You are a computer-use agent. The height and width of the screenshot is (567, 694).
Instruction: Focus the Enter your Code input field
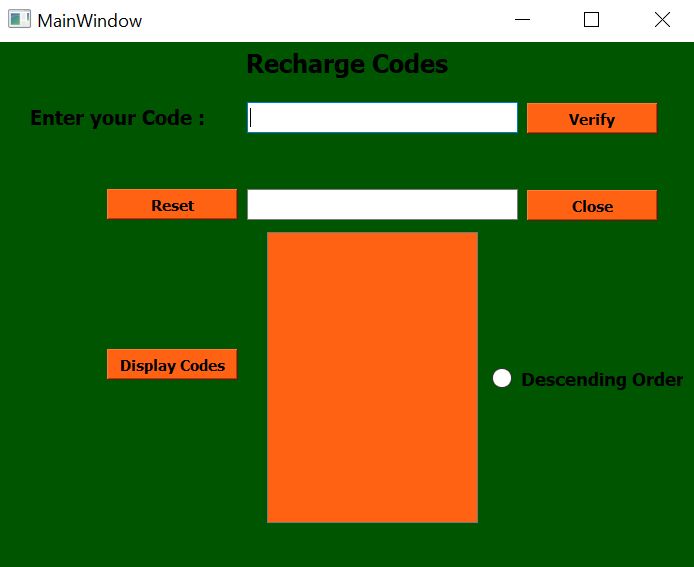click(382, 117)
